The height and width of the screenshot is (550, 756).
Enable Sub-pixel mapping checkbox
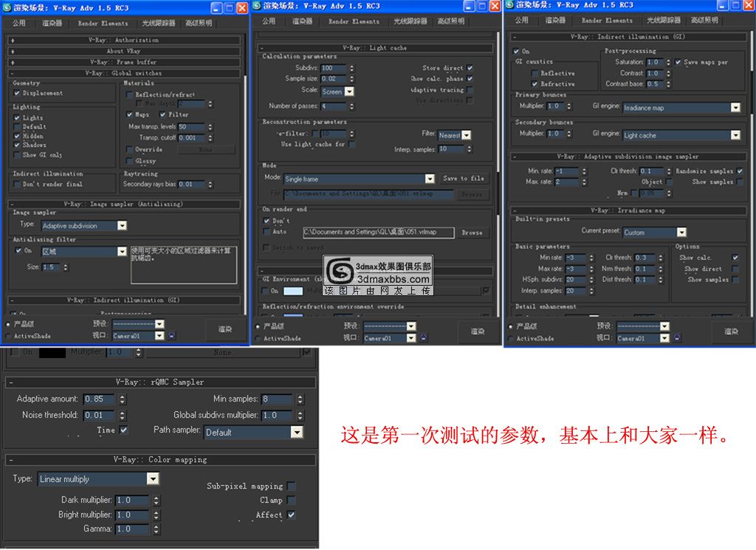[291, 486]
